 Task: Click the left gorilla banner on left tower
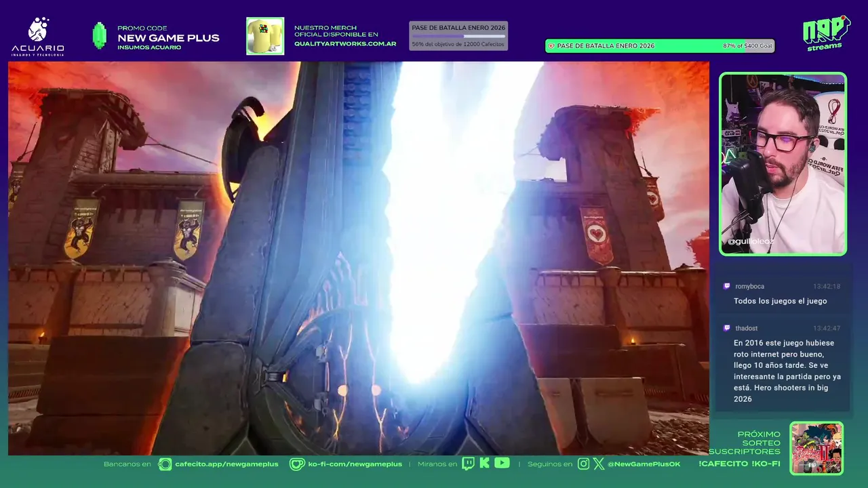click(x=81, y=229)
